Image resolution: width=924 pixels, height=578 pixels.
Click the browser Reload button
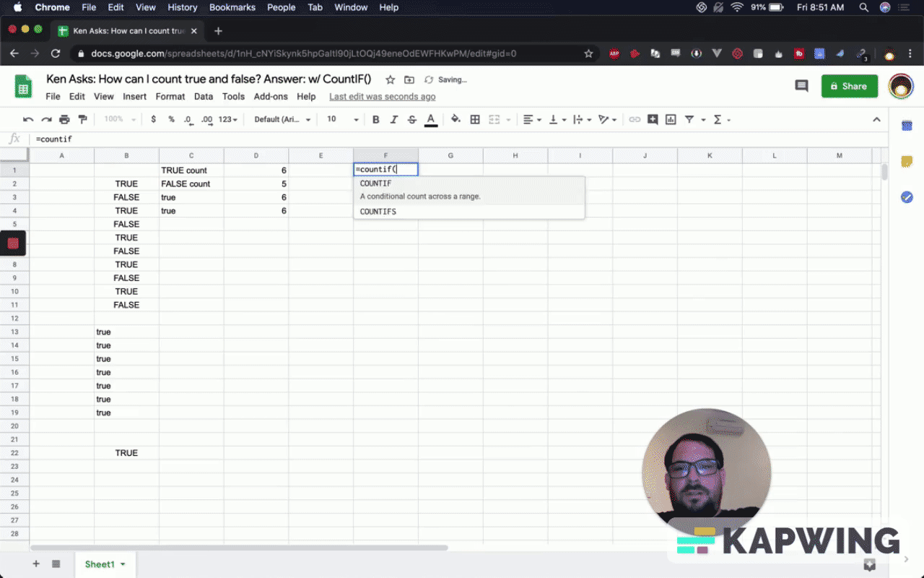coord(56,53)
